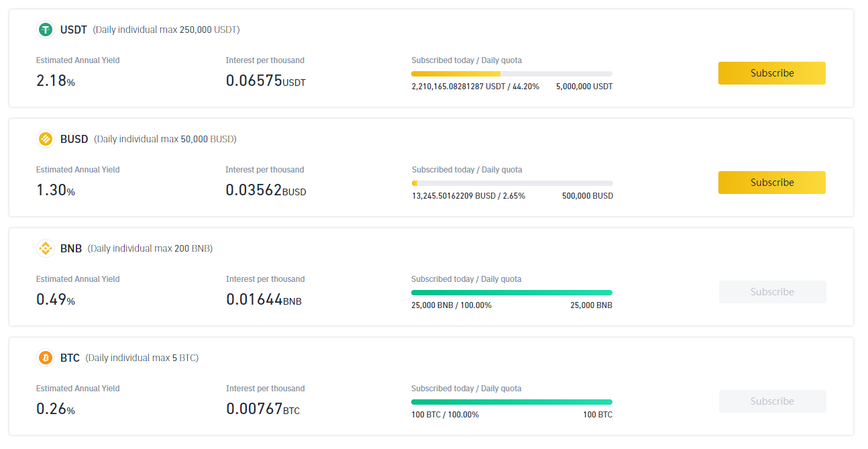
Task: Click the 0.01644 BNB interest value
Action: [x=264, y=299]
